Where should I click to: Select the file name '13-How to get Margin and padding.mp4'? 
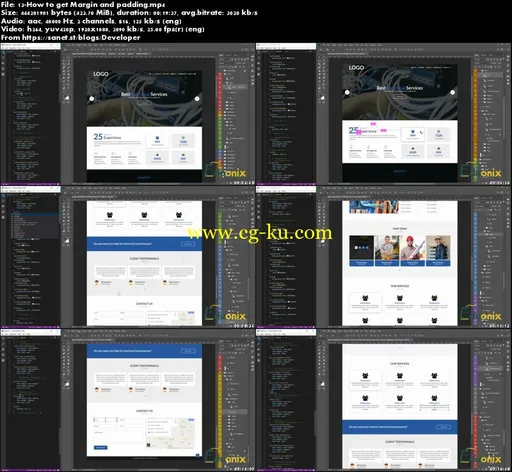[x=90, y=5]
